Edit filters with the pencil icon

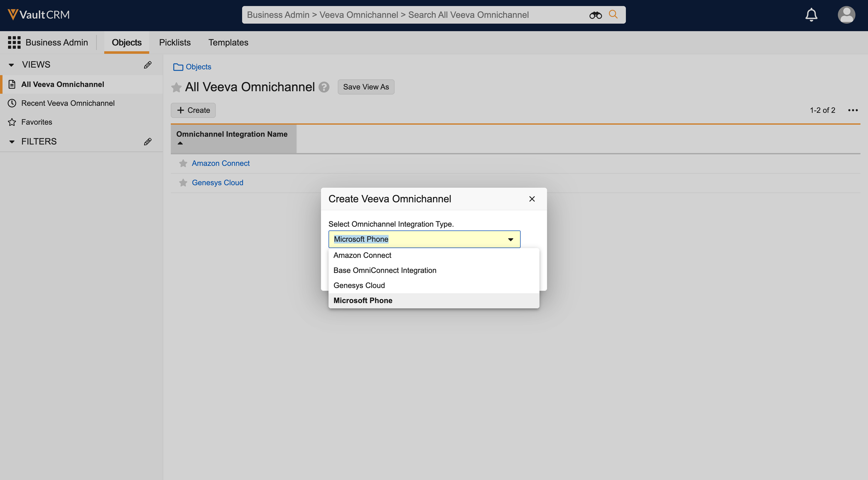click(148, 141)
